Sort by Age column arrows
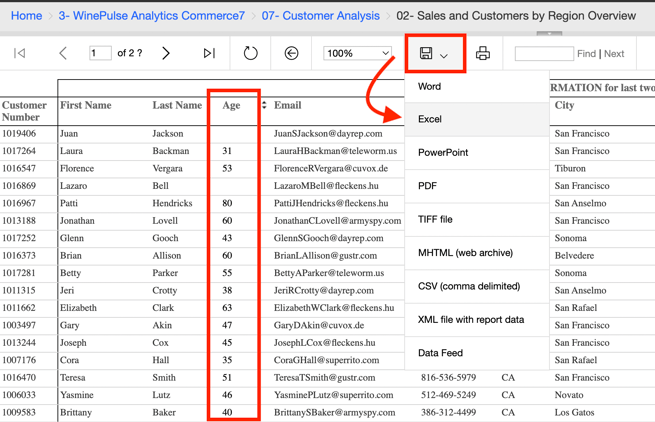This screenshot has height=422, width=655. click(x=264, y=105)
